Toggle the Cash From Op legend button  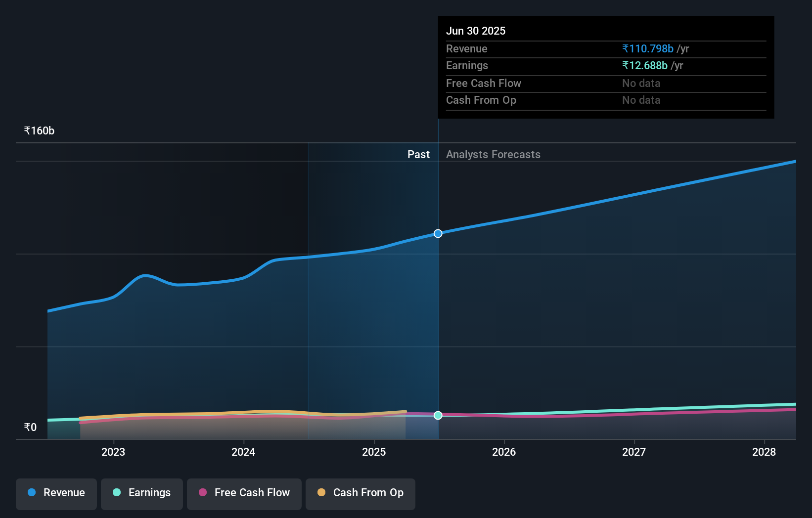pos(361,494)
